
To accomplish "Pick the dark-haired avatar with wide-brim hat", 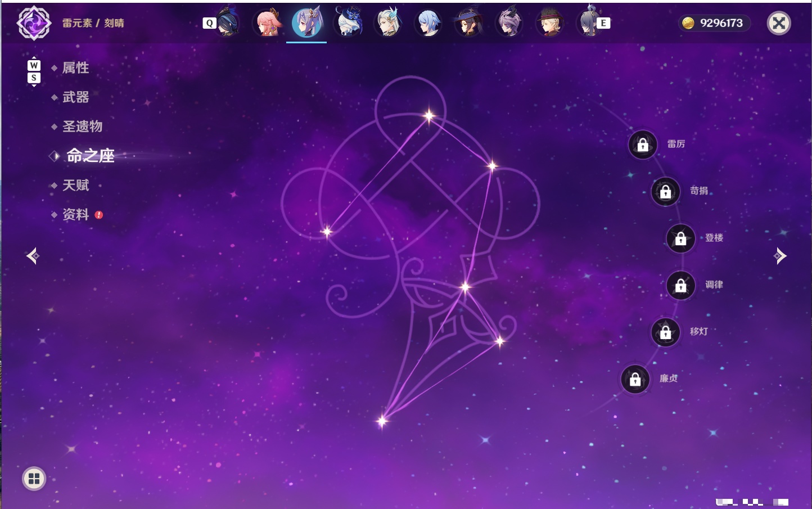I will tap(468, 23).
